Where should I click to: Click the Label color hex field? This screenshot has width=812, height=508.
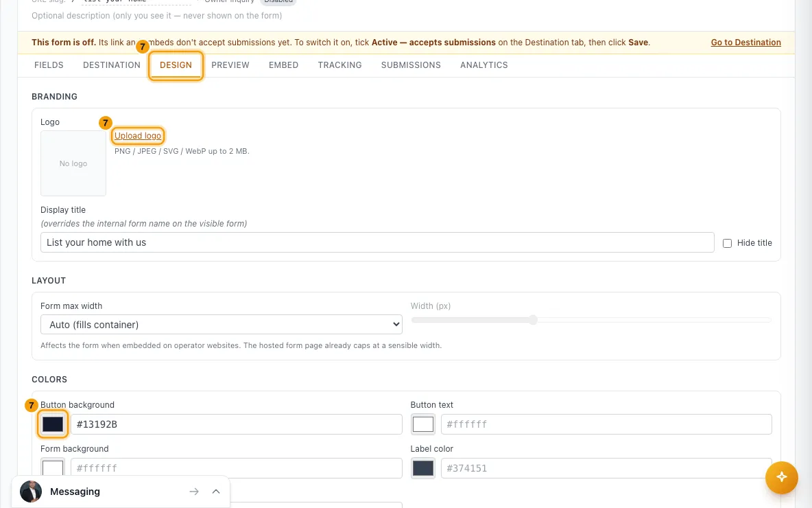coord(606,468)
